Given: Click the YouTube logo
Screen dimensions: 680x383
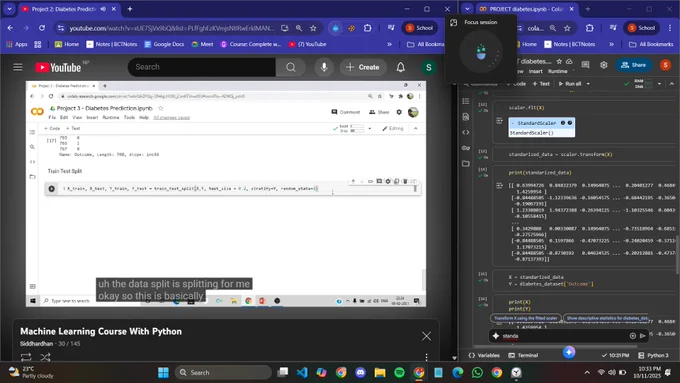Looking at the screenshot, I should point(58,67).
